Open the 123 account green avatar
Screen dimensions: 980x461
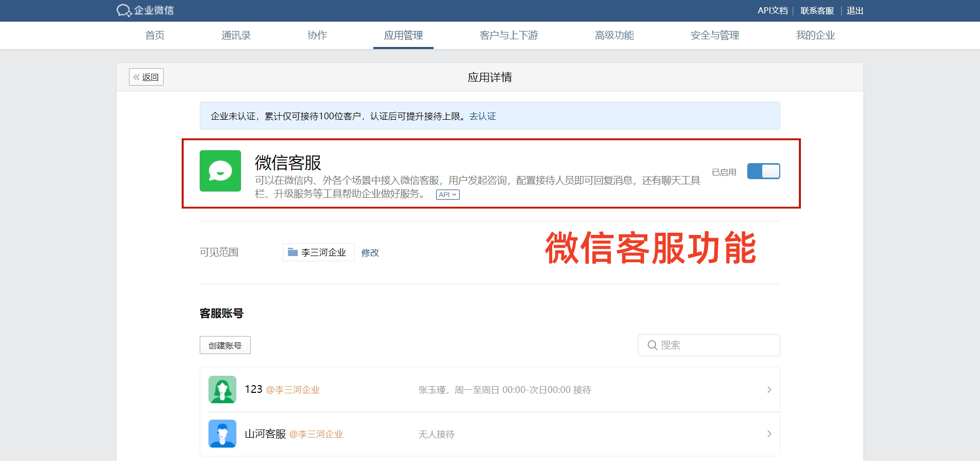coord(222,389)
